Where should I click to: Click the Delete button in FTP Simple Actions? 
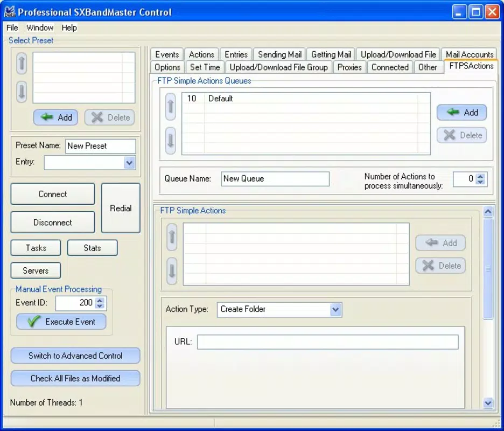coord(440,266)
